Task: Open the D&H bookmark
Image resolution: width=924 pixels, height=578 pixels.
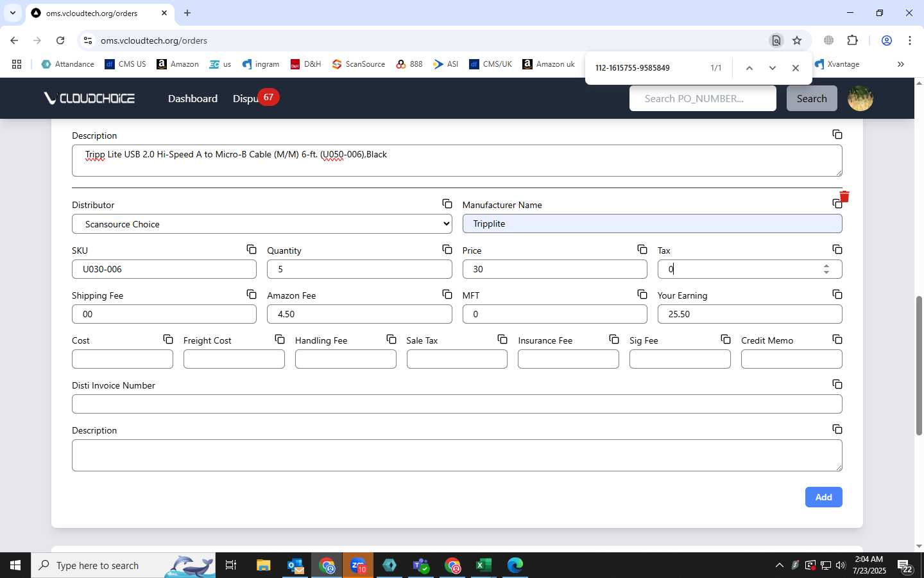Action: (305, 64)
